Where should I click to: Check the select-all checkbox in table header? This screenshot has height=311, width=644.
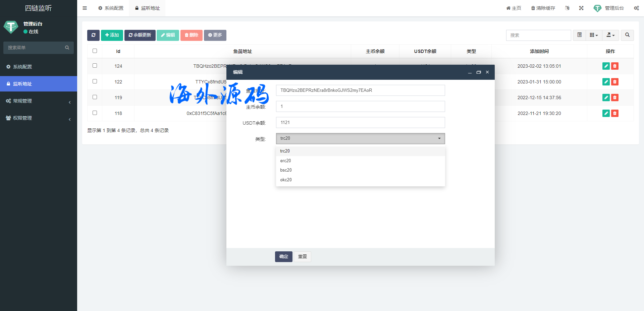point(95,51)
